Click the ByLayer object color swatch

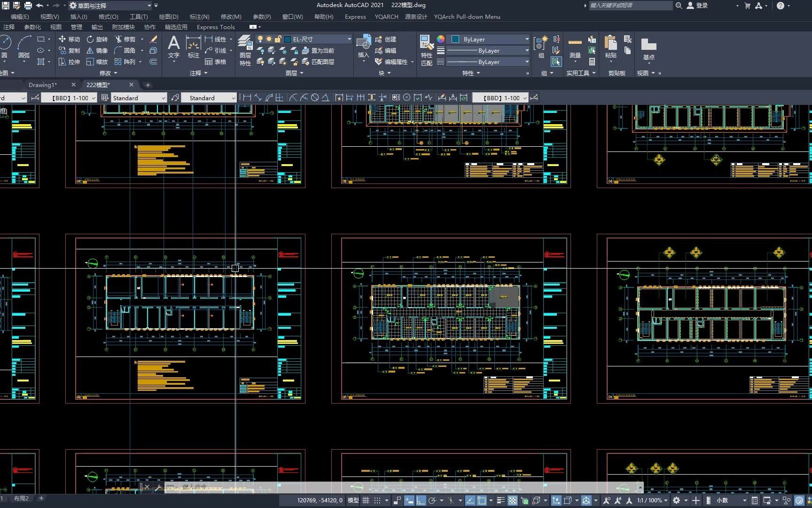(x=455, y=39)
